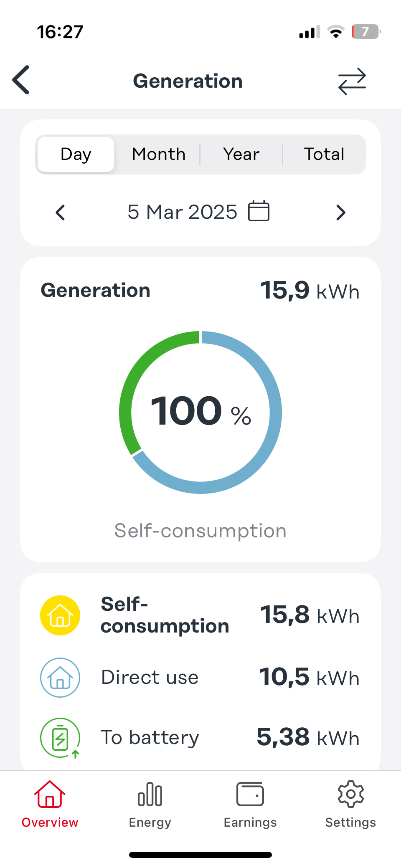Viewport: 401px width, 868px height.
Task: Select the Day period segment
Action: pyautogui.click(x=76, y=154)
